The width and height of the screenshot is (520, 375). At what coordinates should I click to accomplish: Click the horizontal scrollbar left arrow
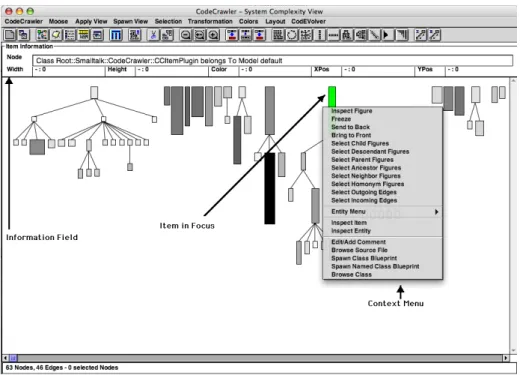click(x=5, y=358)
